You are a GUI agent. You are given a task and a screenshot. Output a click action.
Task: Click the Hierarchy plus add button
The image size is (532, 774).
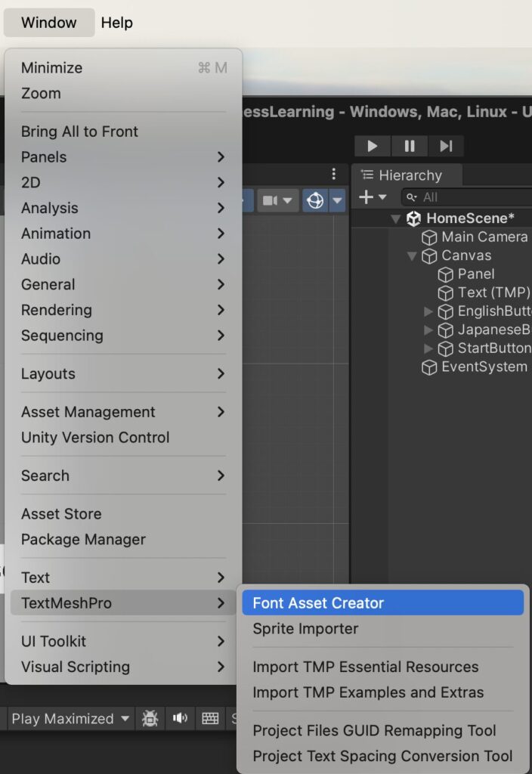(373, 197)
